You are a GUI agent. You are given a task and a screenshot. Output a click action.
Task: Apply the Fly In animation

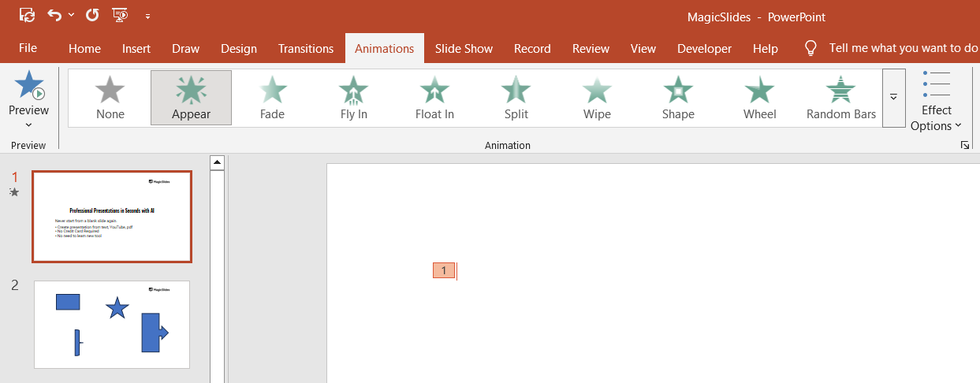pyautogui.click(x=354, y=99)
